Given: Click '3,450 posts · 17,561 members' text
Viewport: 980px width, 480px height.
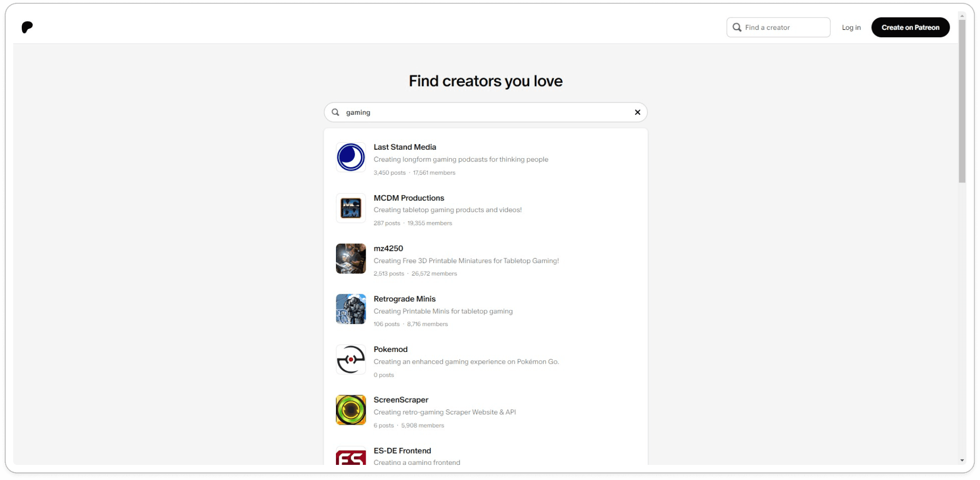Looking at the screenshot, I should 414,173.
